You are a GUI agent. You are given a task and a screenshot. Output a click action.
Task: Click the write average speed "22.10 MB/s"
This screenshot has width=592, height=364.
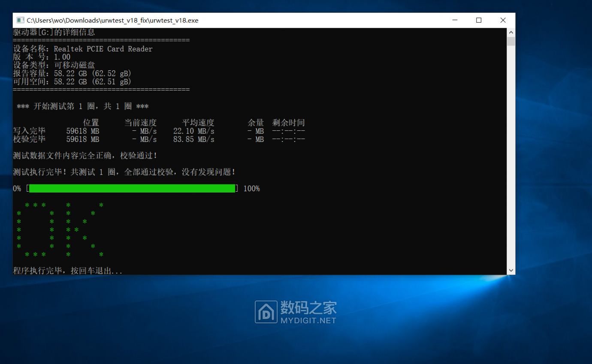pos(194,131)
